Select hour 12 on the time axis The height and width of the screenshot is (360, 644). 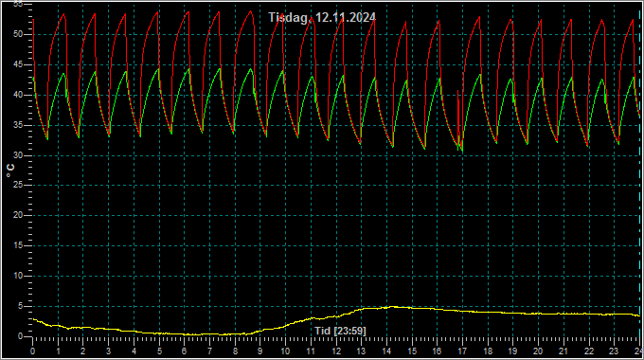click(x=336, y=351)
